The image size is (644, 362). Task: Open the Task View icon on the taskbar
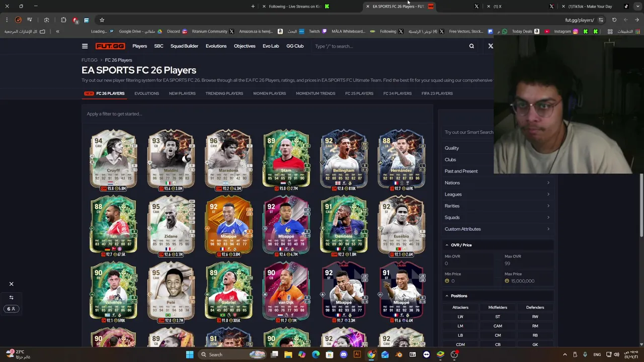pos(275,354)
